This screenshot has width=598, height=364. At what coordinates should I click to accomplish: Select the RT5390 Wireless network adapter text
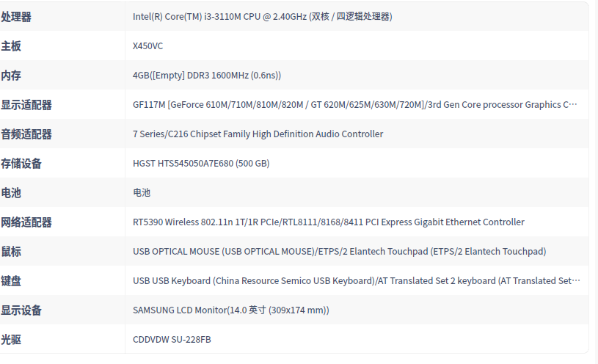pos(329,222)
